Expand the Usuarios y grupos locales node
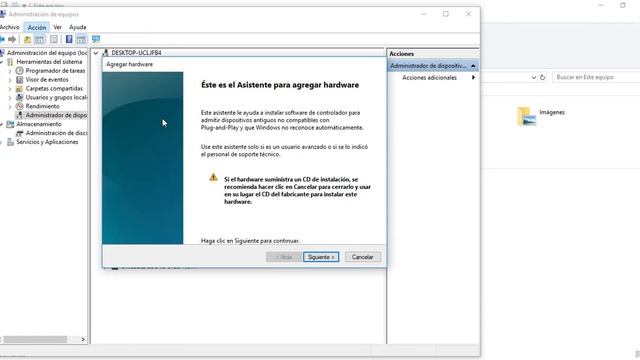Viewport: 640px width, 360px height. (10, 98)
